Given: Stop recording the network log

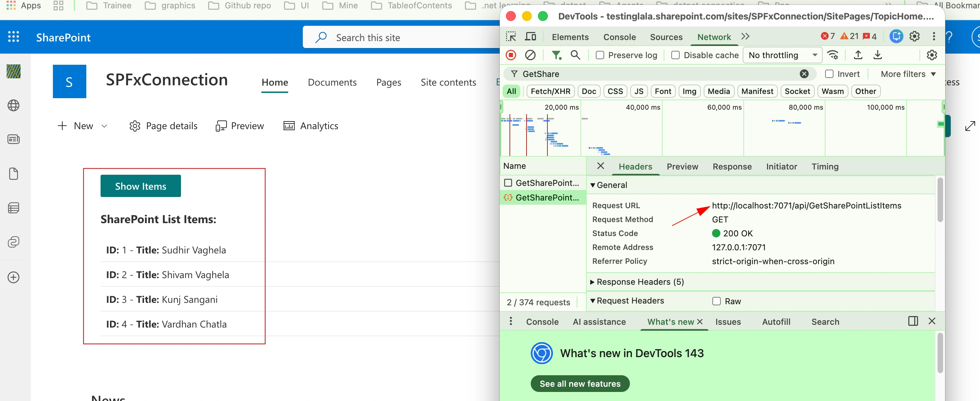Looking at the screenshot, I should (x=511, y=55).
